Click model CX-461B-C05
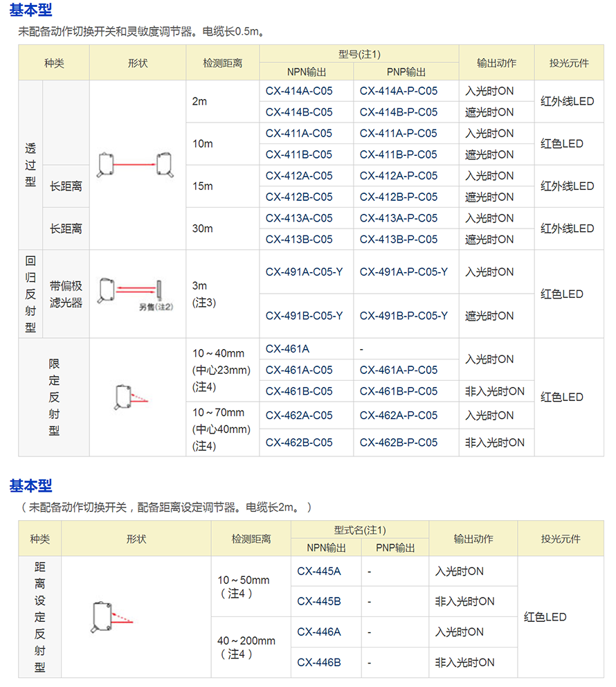This screenshot has height=687, width=616. tap(298, 391)
